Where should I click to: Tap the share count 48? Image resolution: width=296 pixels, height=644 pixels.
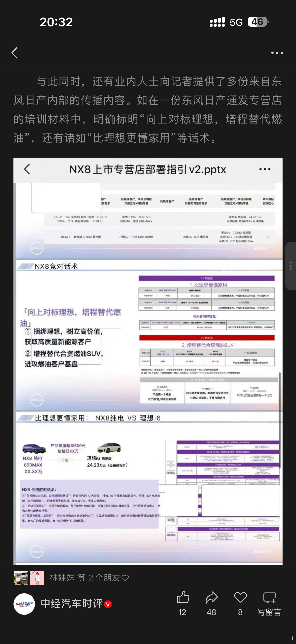[211, 612]
